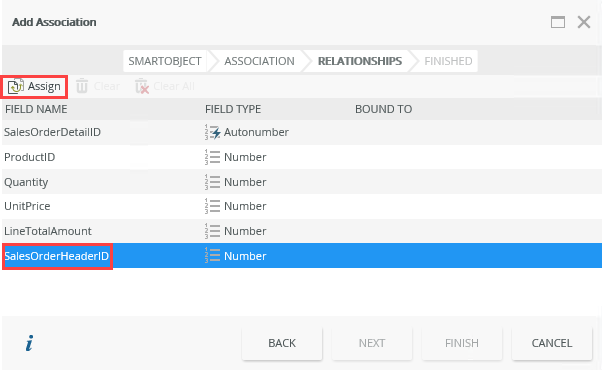Select the FINISHED wizard step
Viewport: 602px width, 370px height.
click(x=448, y=61)
